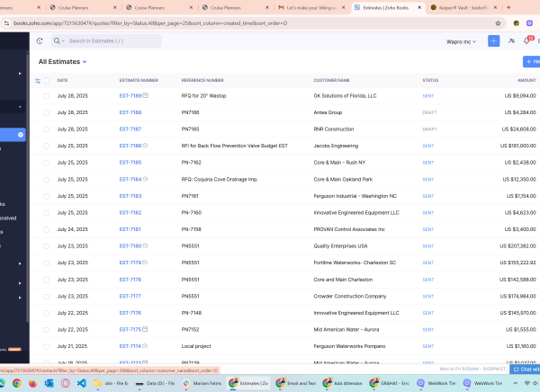
Task: Click the column customize icon in table header
Action: pos(38,80)
